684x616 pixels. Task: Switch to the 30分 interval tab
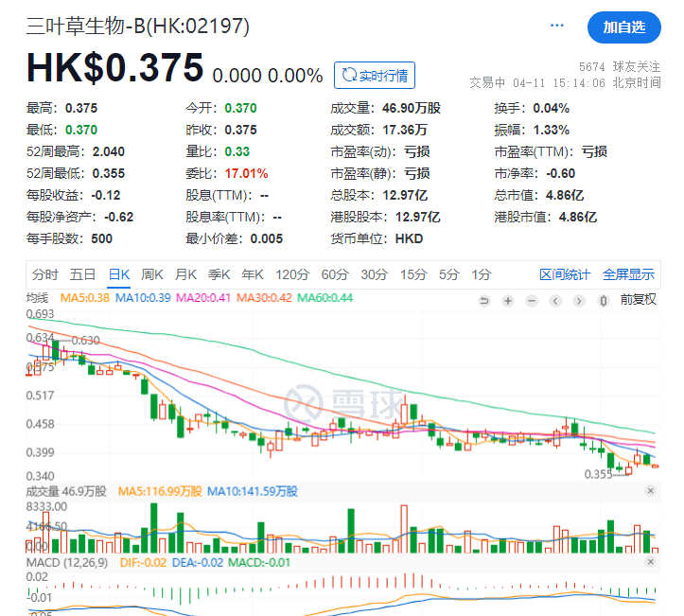pos(375,274)
